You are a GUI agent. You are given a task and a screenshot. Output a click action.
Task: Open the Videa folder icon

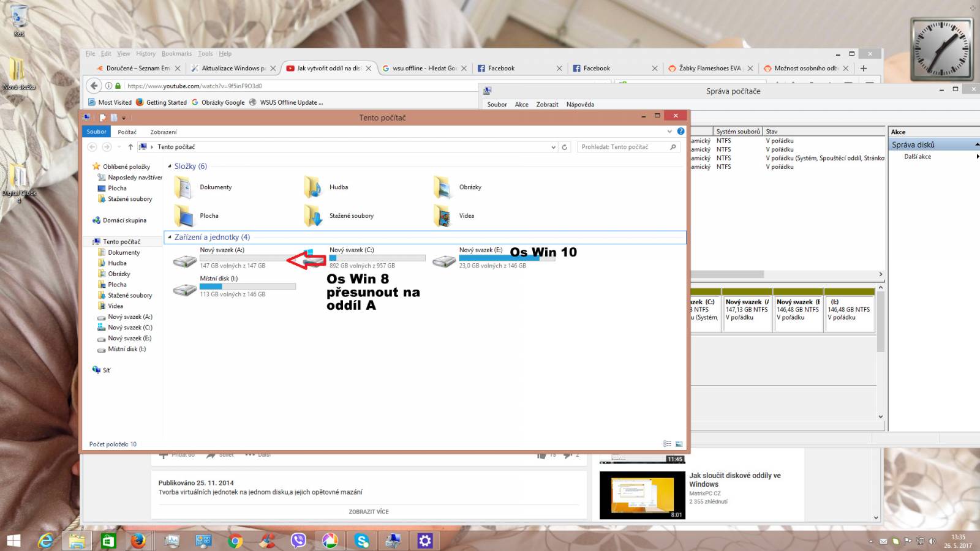pos(443,216)
